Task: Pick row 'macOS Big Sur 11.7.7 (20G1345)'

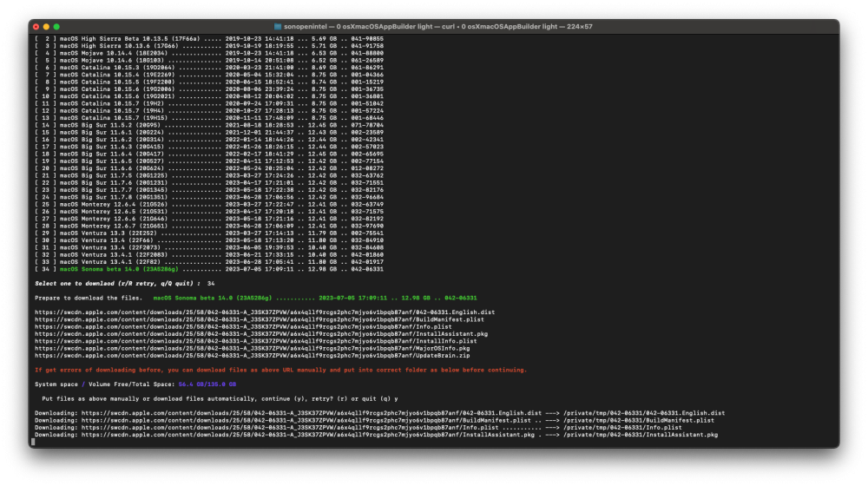Action: pyautogui.click(x=209, y=190)
